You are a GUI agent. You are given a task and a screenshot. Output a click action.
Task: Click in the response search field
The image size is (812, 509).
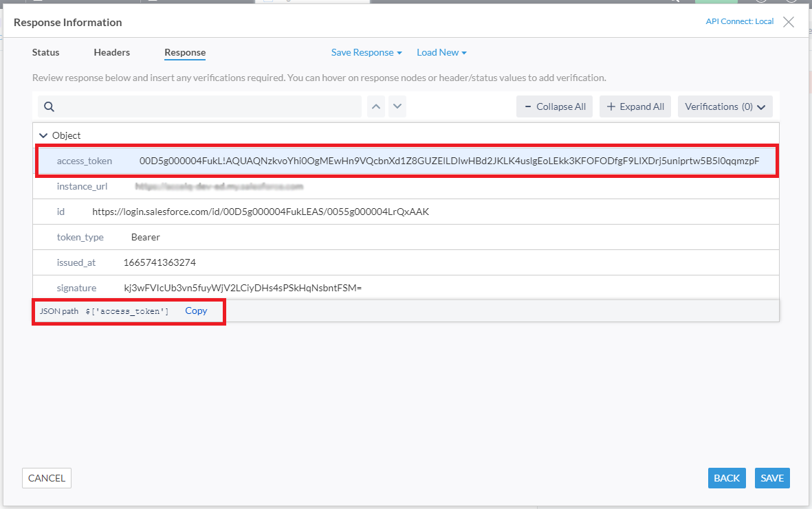[206, 106]
